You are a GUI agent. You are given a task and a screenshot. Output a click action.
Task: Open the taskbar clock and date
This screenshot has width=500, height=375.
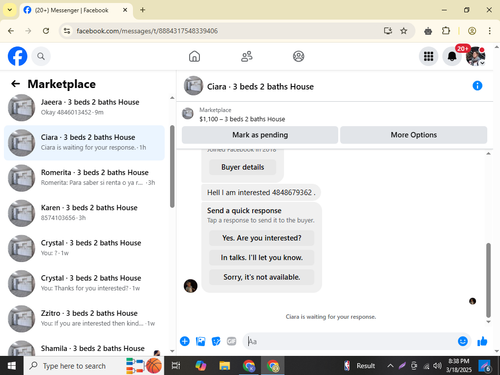tap(459, 366)
